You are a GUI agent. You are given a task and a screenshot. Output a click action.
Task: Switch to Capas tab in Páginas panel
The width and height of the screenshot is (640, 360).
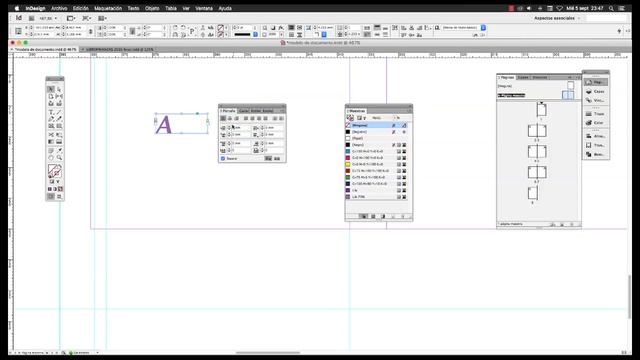point(523,77)
